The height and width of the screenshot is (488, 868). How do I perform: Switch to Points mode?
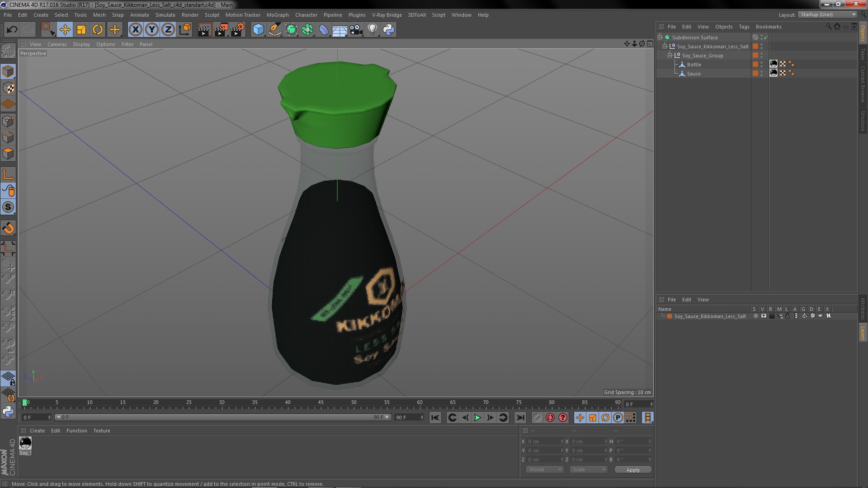[8, 121]
